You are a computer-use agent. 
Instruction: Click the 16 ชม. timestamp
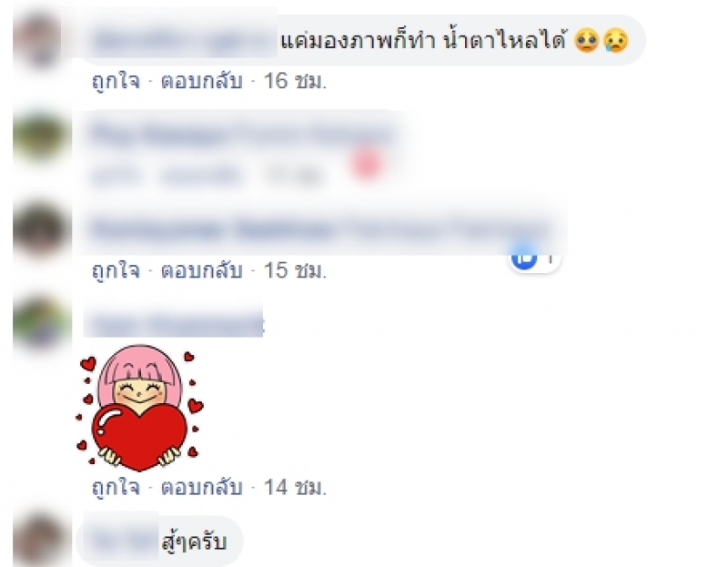[295, 81]
